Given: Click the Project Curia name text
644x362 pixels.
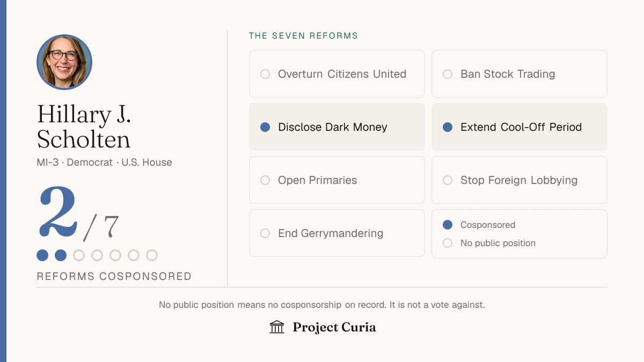Looking at the screenshot, I should click(x=334, y=327).
